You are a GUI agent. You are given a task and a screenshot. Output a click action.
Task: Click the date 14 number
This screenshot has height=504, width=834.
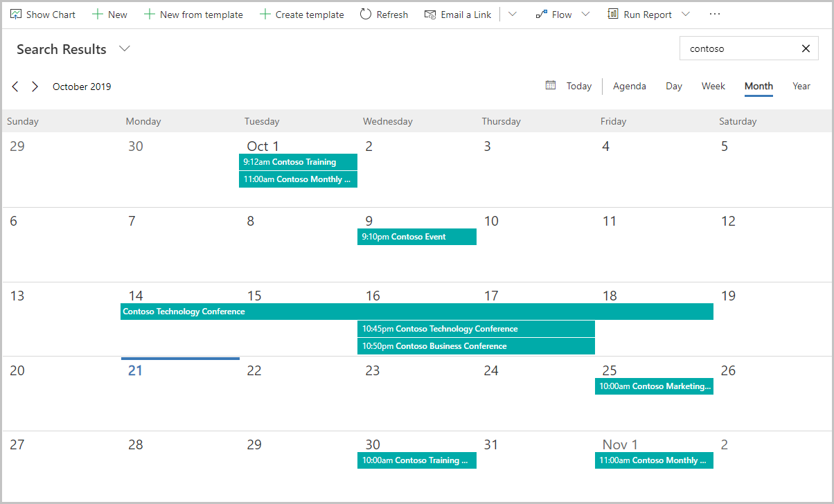pyautogui.click(x=136, y=296)
